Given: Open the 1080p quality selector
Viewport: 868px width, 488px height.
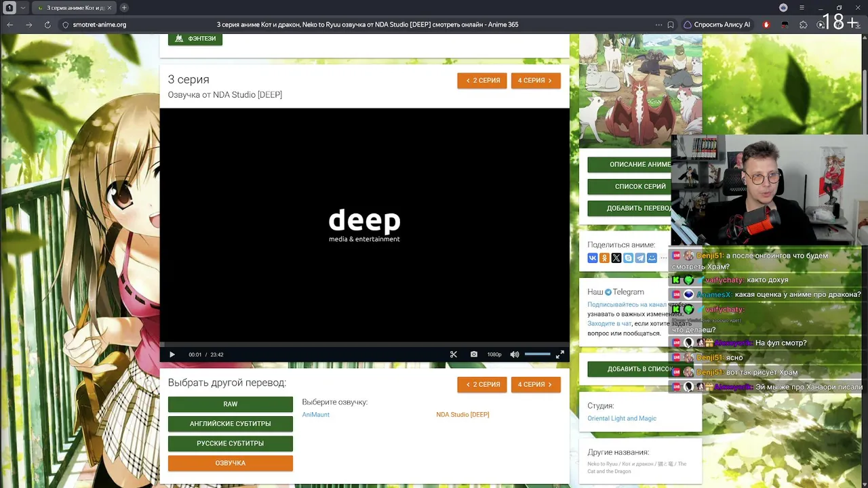Looking at the screenshot, I should click(x=494, y=354).
